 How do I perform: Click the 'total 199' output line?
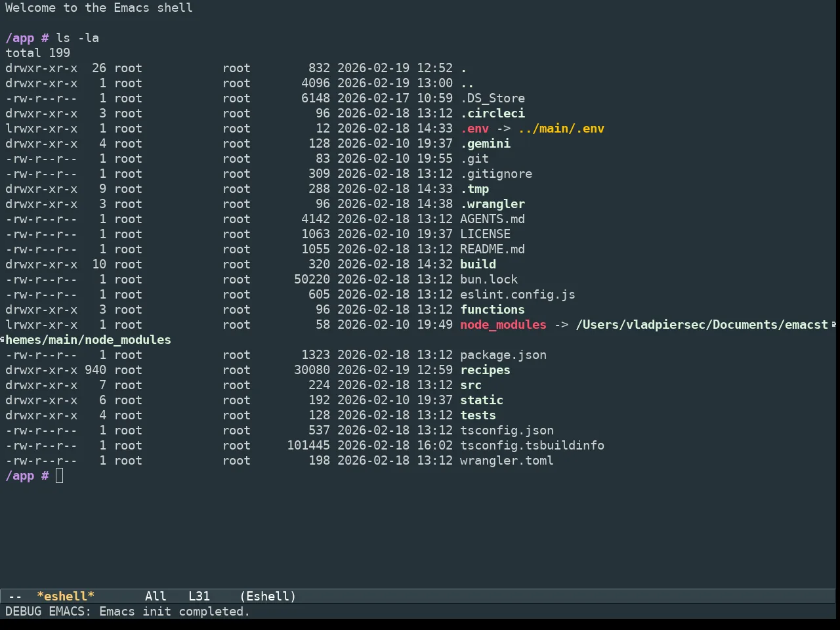coord(38,53)
